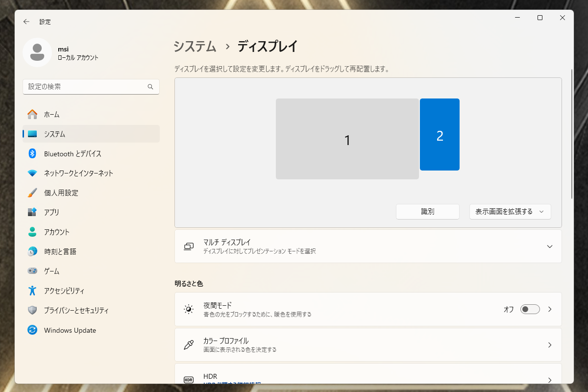588x392 pixels.
Task: Open ゲーム settings from the sidebar
Action: tap(59, 271)
